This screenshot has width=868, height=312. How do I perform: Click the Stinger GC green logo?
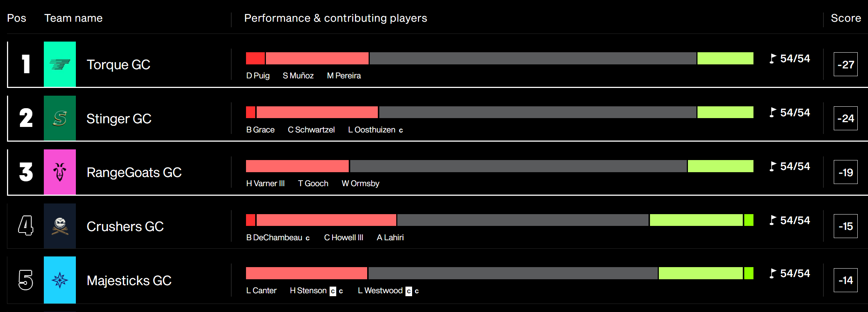tap(60, 118)
